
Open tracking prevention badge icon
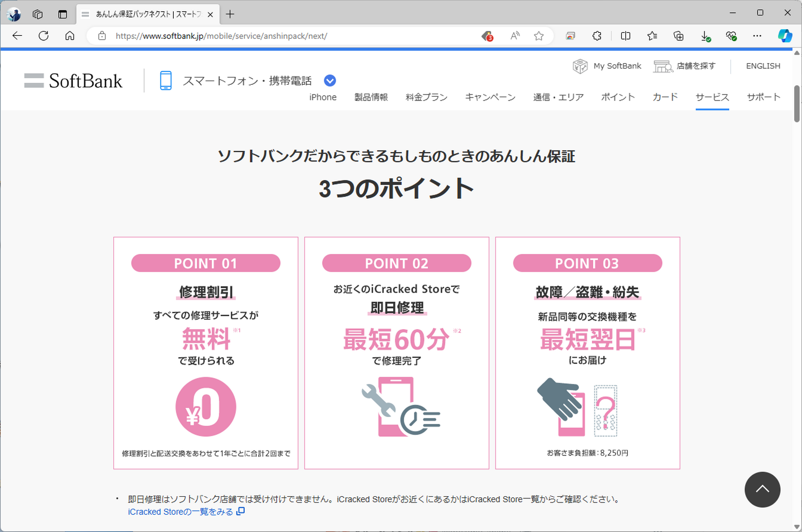pos(487,36)
